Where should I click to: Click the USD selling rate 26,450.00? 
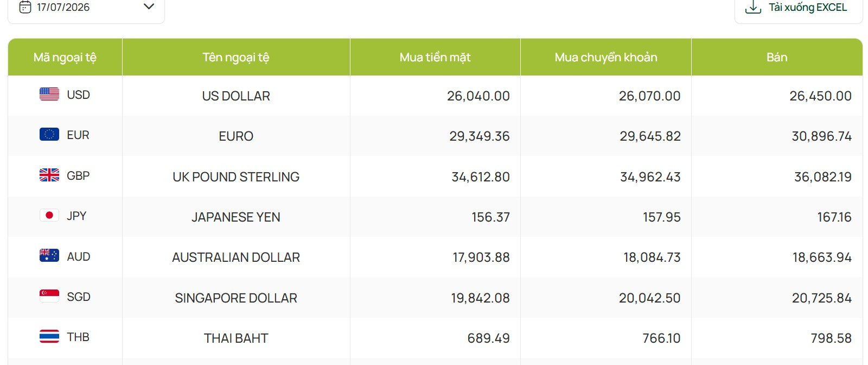coord(820,96)
